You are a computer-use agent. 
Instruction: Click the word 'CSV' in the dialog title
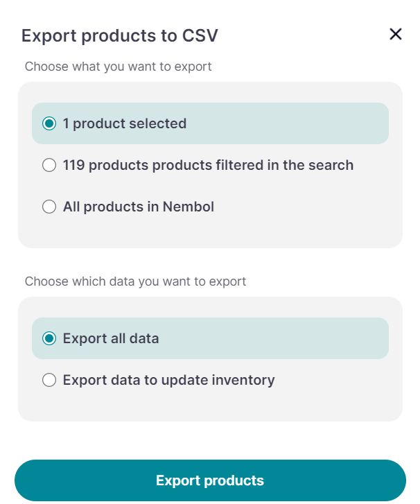[201, 35]
